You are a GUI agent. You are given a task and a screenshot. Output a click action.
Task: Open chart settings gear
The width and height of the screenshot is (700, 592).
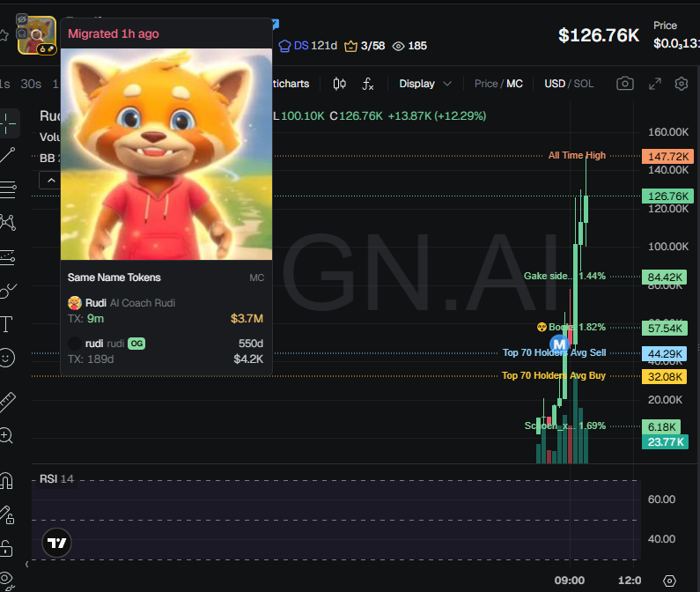point(682,84)
